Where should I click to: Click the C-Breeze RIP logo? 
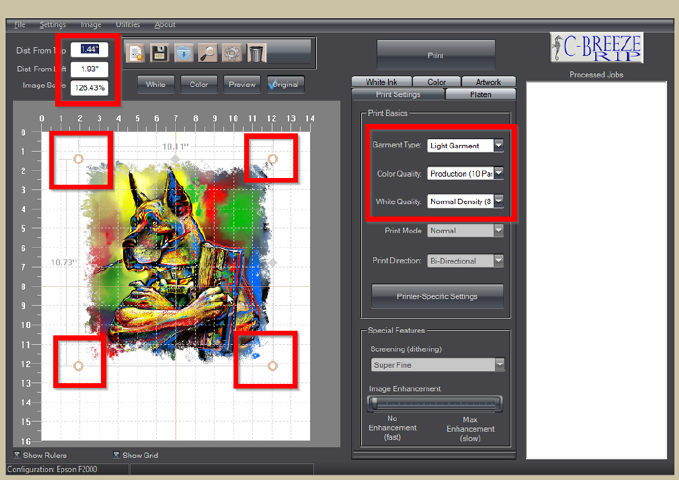(597, 47)
